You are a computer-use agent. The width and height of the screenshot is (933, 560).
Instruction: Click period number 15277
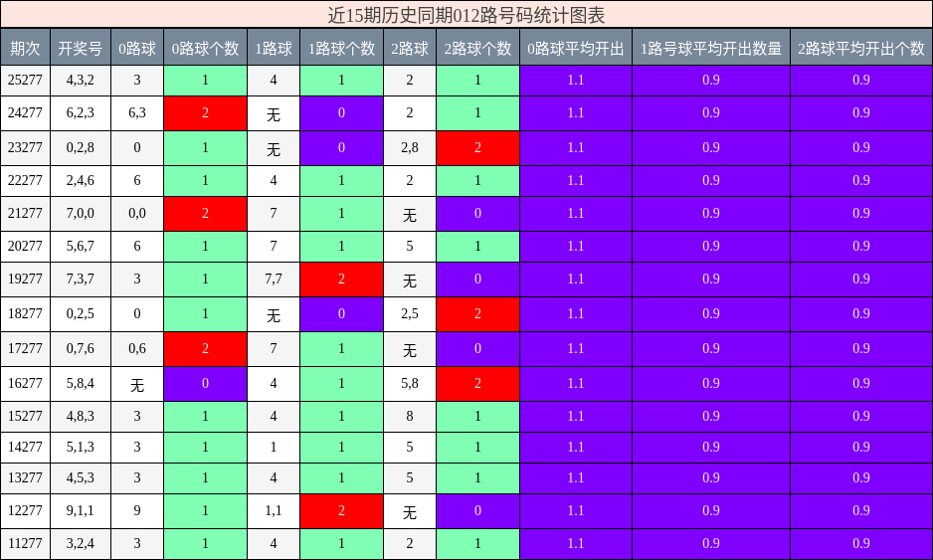point(25,417)
